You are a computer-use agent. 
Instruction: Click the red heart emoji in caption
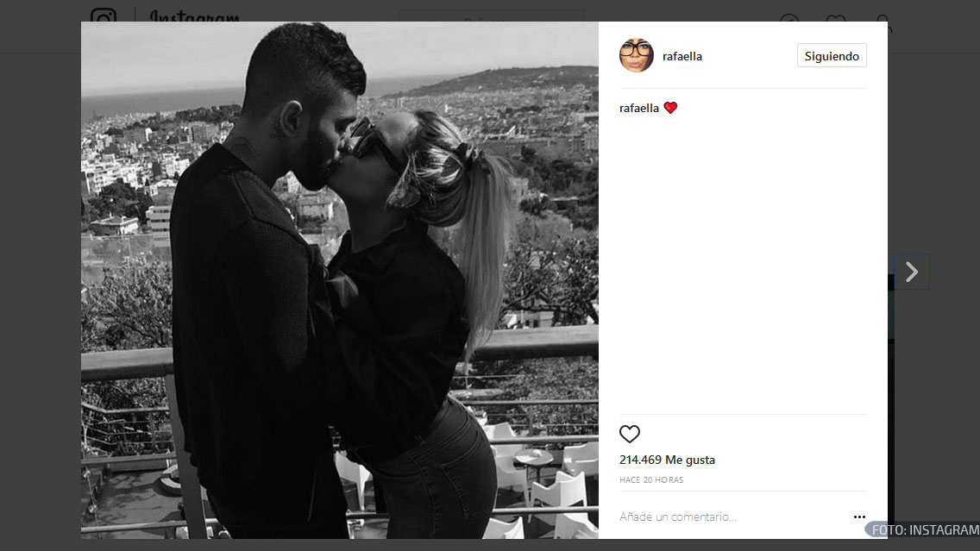pyautogui.click(x=670, y=108)
